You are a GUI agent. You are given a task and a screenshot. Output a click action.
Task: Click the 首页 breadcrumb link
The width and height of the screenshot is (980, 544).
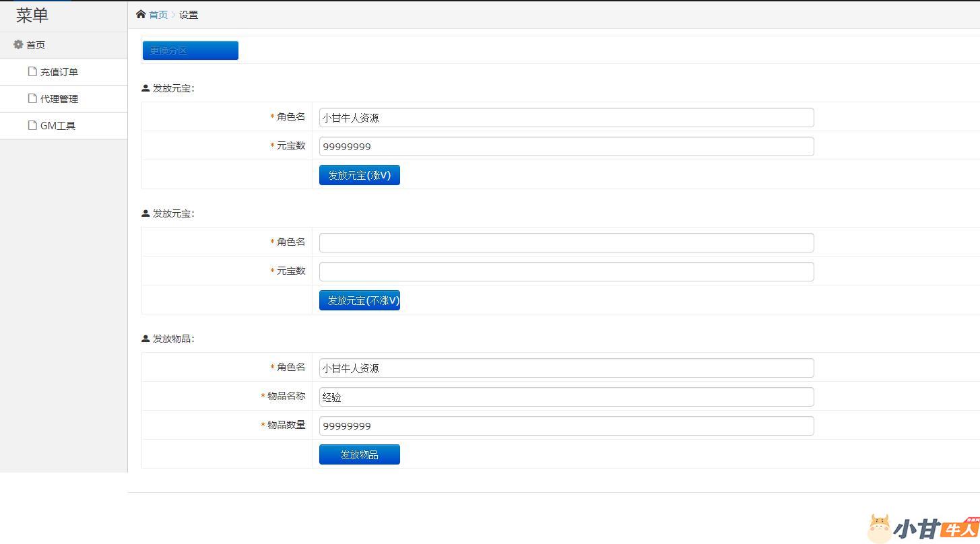(158, 15)
